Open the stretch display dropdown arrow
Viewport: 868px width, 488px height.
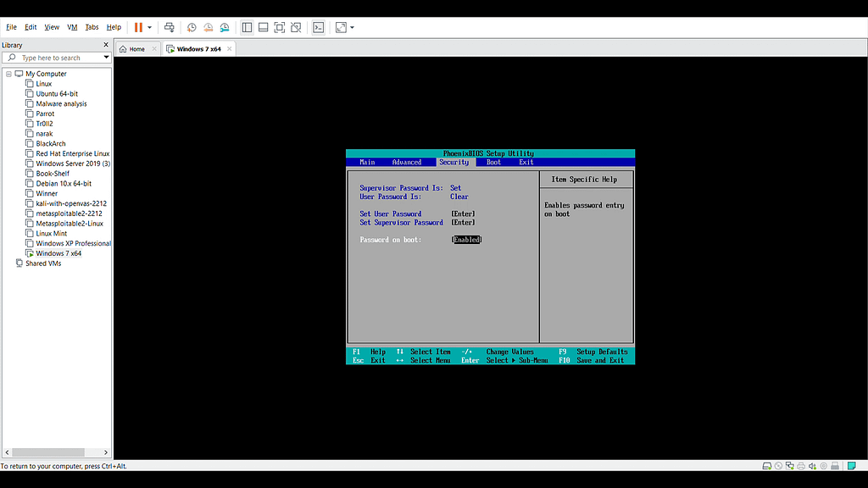352,27
